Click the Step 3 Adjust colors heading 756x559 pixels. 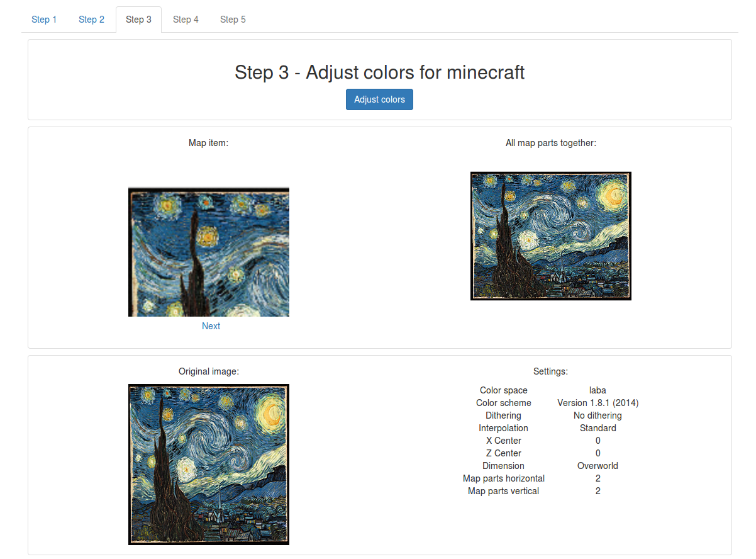379,72
